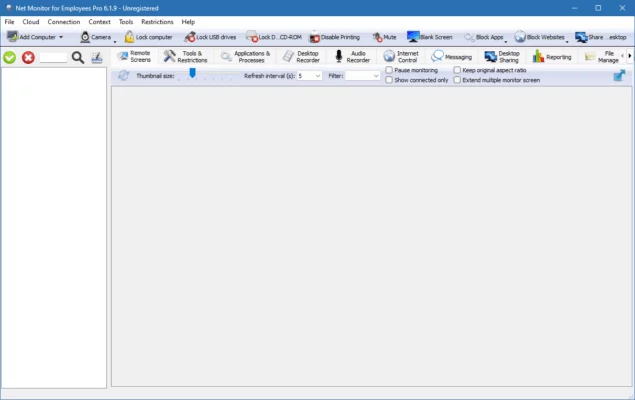635x400 pixels.
Task: Open the Block Apps tool
Action: point(484,37)
